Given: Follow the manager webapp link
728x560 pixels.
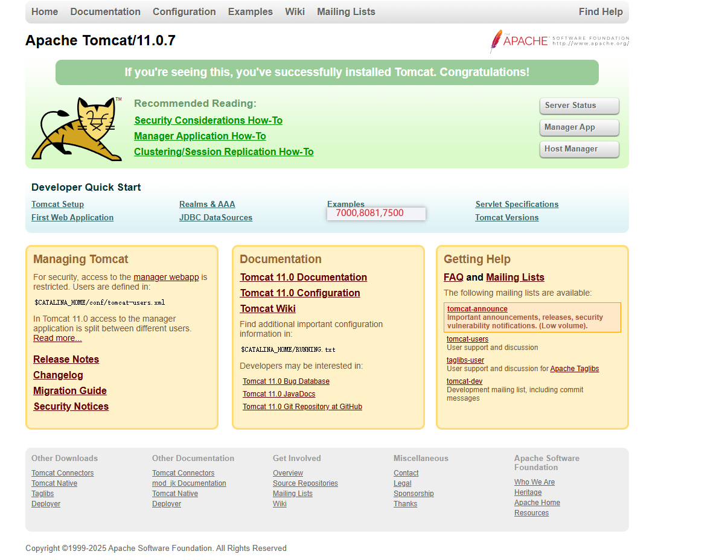Looking at the screenshot, I should coord(166,277).
